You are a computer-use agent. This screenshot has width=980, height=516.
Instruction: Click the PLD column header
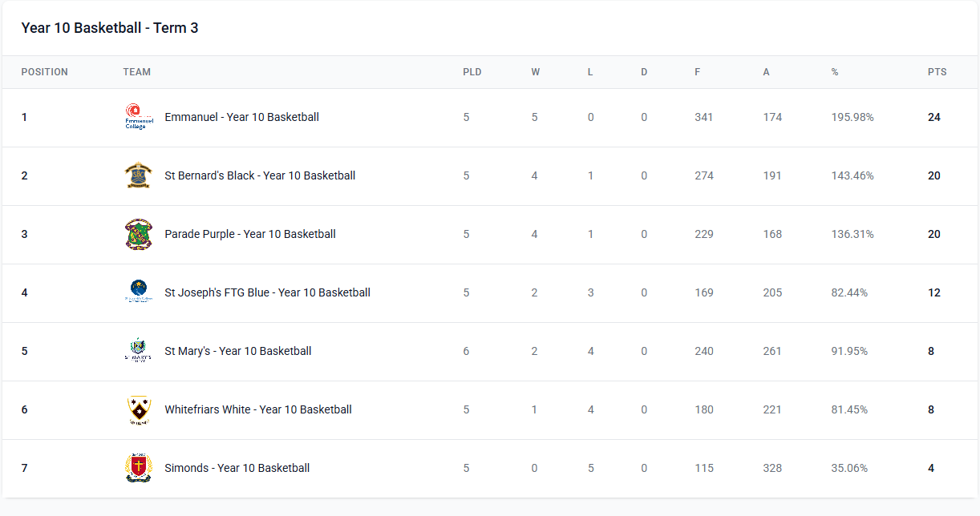point(472,72)
